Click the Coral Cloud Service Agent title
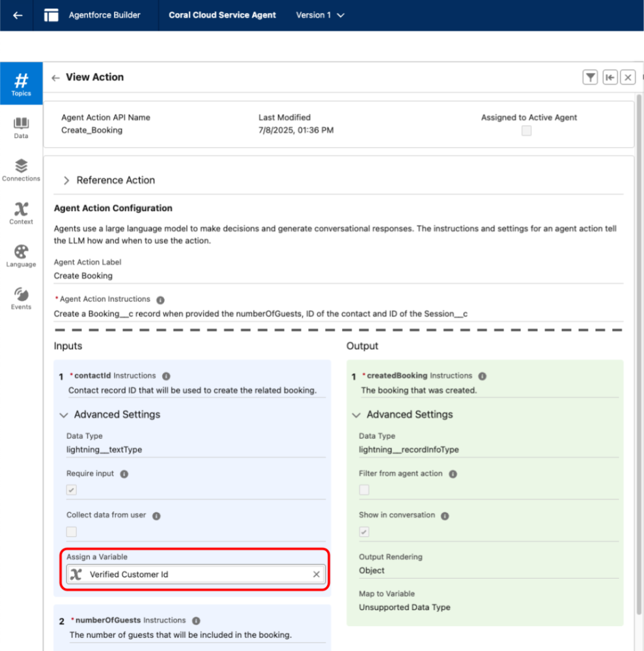Screen dimensions: 644x651 [x=222, y=15]
